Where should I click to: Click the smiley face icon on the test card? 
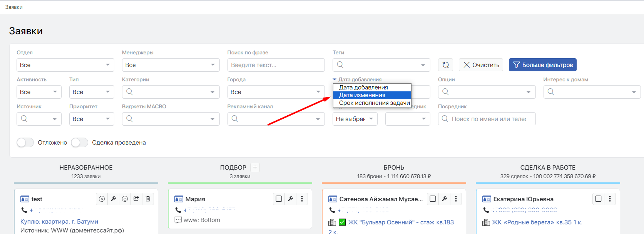[125, 199]
